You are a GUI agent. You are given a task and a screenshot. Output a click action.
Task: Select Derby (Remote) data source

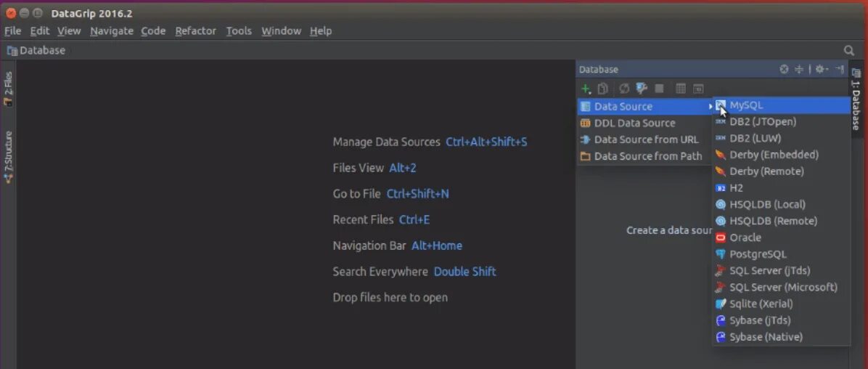(781, 171)
